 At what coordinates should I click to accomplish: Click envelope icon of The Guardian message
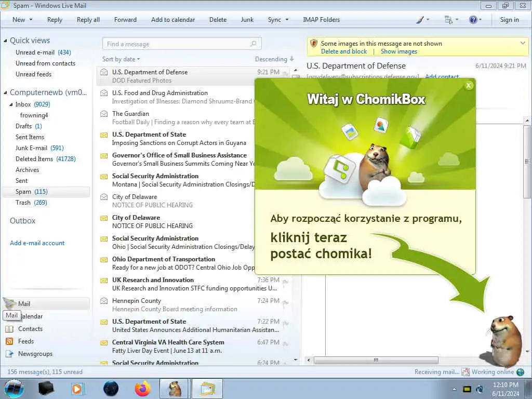[x=104, y=114]
